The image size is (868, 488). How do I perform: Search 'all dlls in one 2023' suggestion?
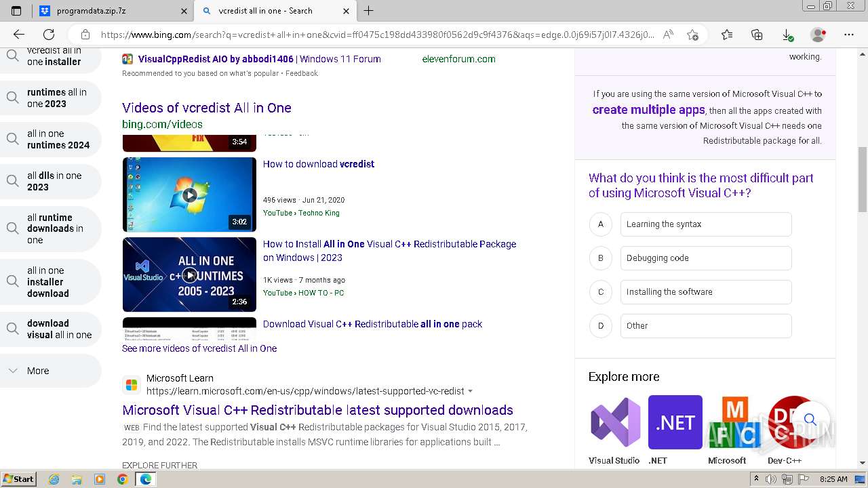(50, 182)
